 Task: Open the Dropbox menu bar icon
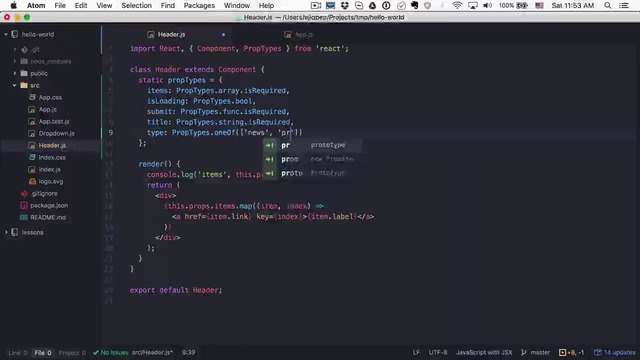coord(345,5)
